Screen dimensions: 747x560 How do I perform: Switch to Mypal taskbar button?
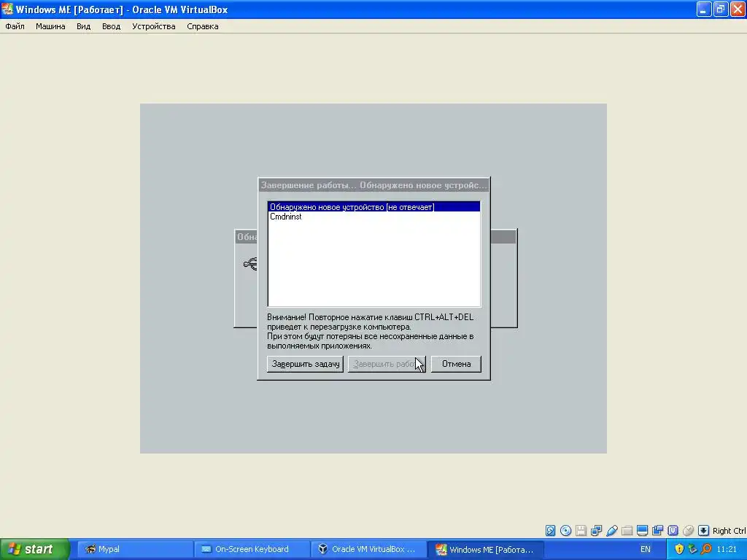(135, 549)
